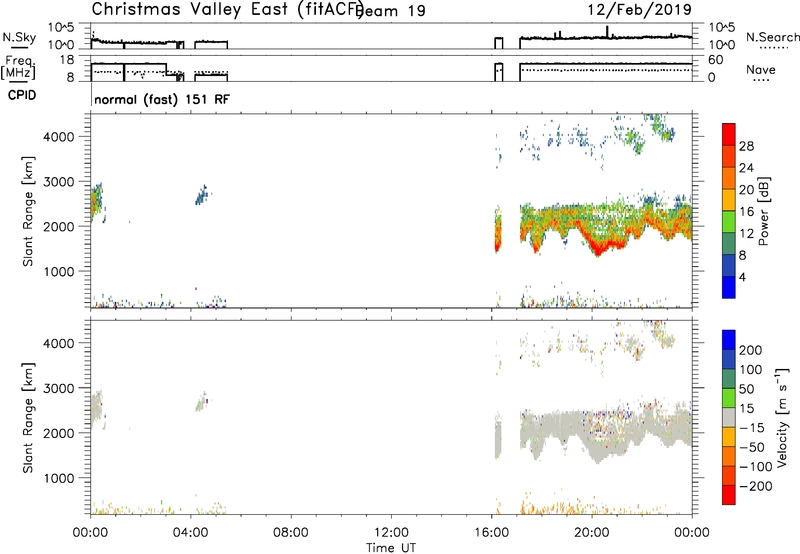This screenshot has height=554, width=800.
Task: Click power panel 'Slant Range [km]' label
Action: coord(28,211)
